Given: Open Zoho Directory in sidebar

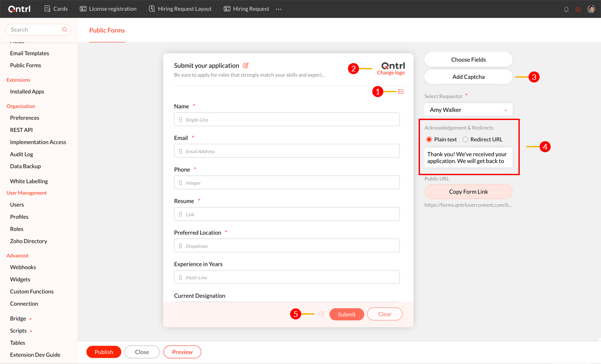Looking at the screenshot, I should 29,241.
